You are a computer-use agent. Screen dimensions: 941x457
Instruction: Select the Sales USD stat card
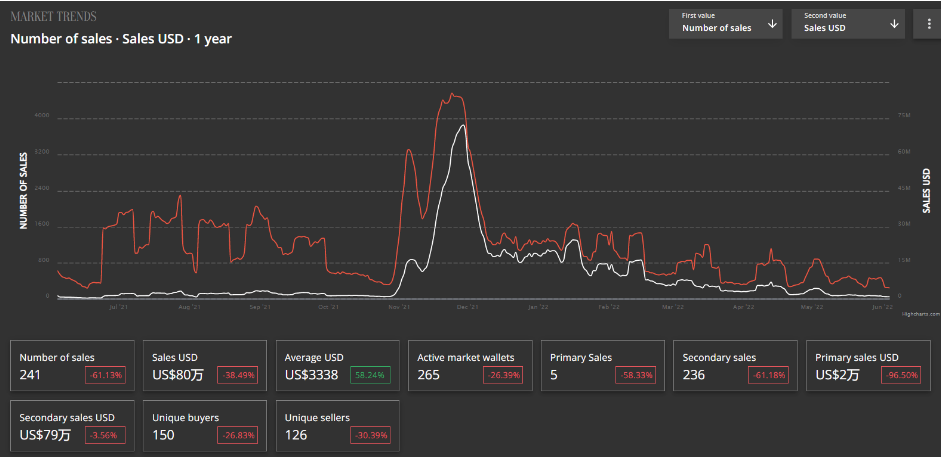tap(205, 366)
